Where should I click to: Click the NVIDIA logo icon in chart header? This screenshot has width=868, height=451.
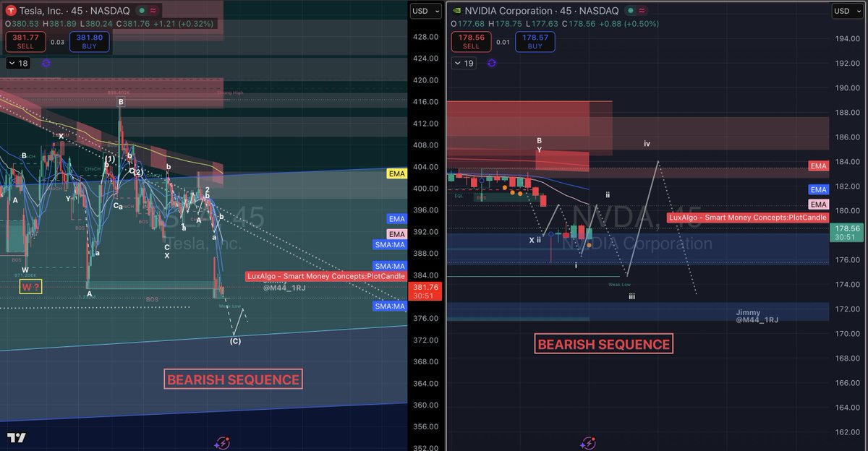[x=456, y=11]
